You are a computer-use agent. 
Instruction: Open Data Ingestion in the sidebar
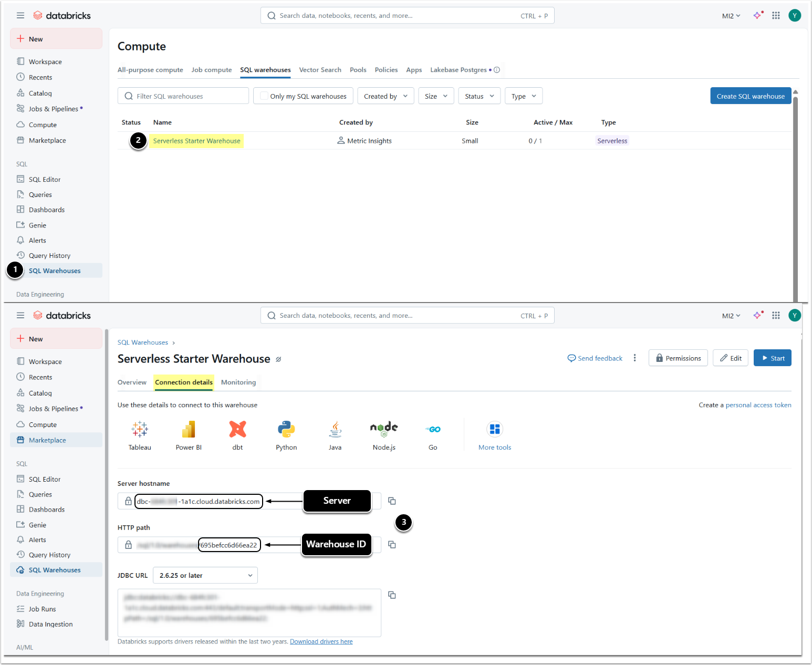(50, 624)
